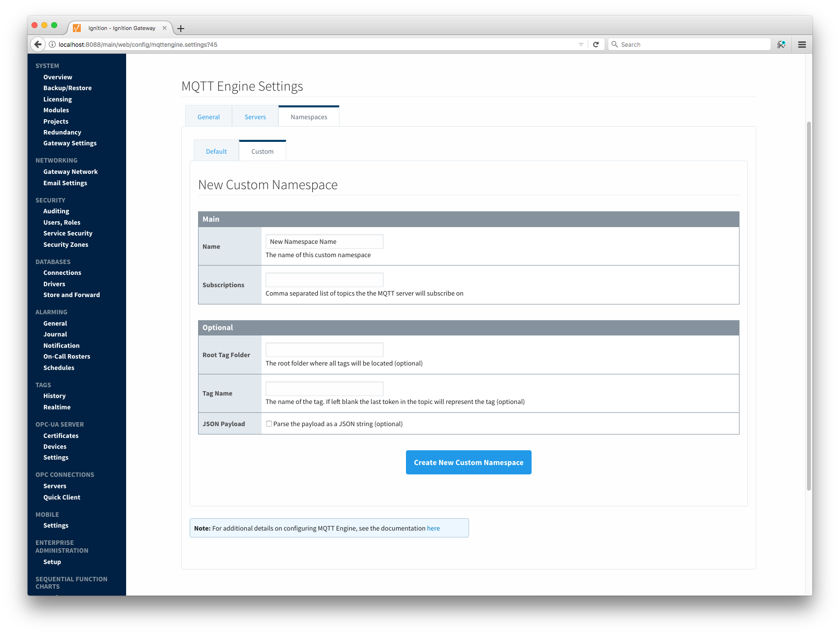The image size is (840, 635).
Task: Switch to the Servers tab
Action: tap(255, 117)
